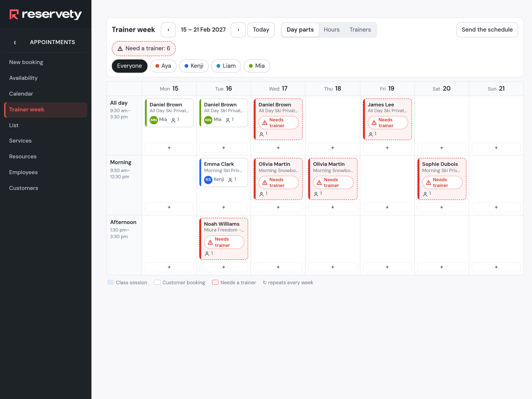Go to previous week arrow
The image size is (532, 399).
pyautogui.click(x=168, y=30)
